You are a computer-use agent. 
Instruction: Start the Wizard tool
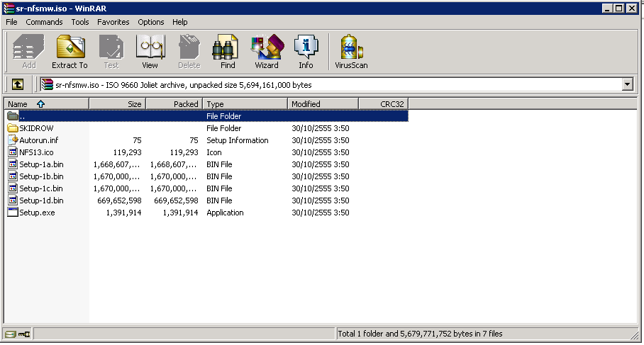267,51
